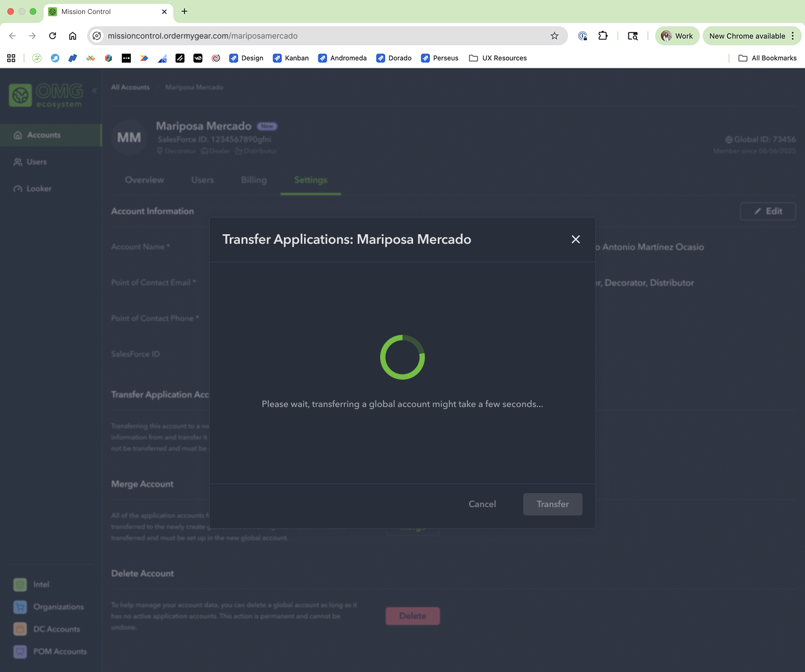Image resolution: width=805 pixels, height=672 pixels.
Task: Switch to the Overview tab
Action: coord(144,180)
